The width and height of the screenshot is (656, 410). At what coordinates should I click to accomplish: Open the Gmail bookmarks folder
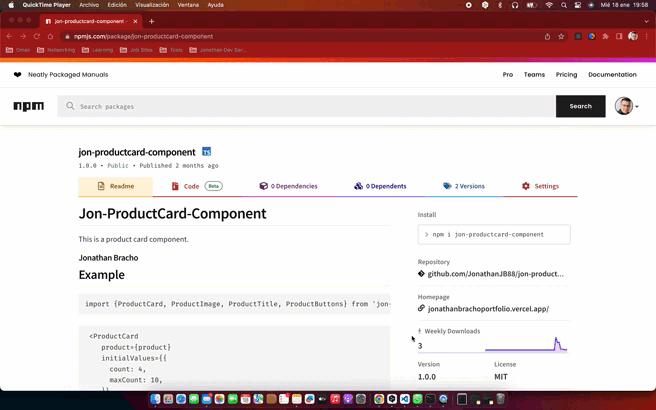18,50
